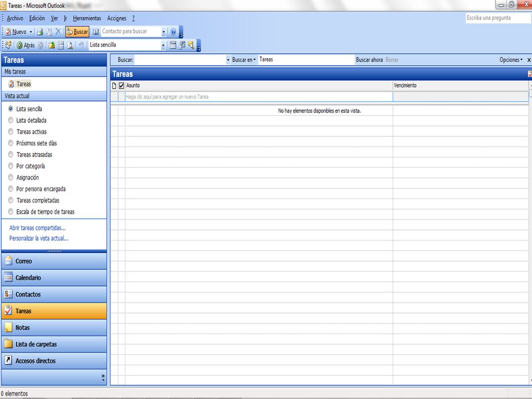Click the up one level folder icon

pyautogui.click(x=52, y=45)
